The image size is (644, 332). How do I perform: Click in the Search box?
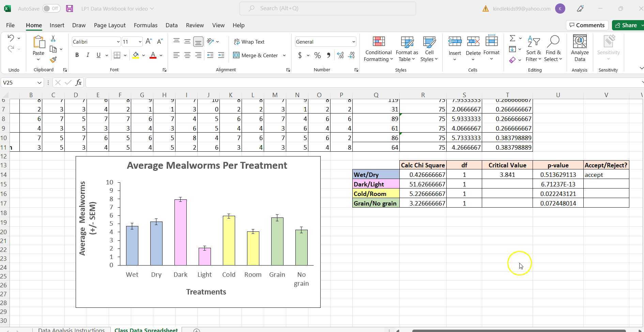(x=327, y=9)
